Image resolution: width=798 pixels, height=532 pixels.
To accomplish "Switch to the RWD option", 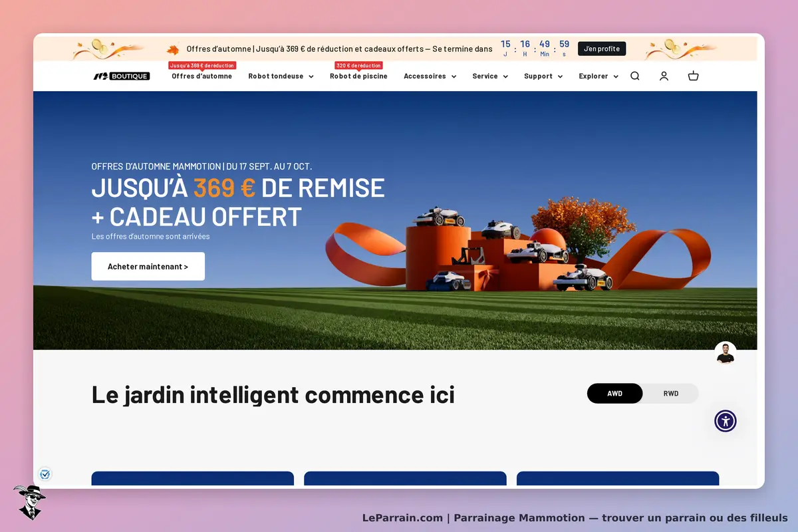I will point(671,394).
